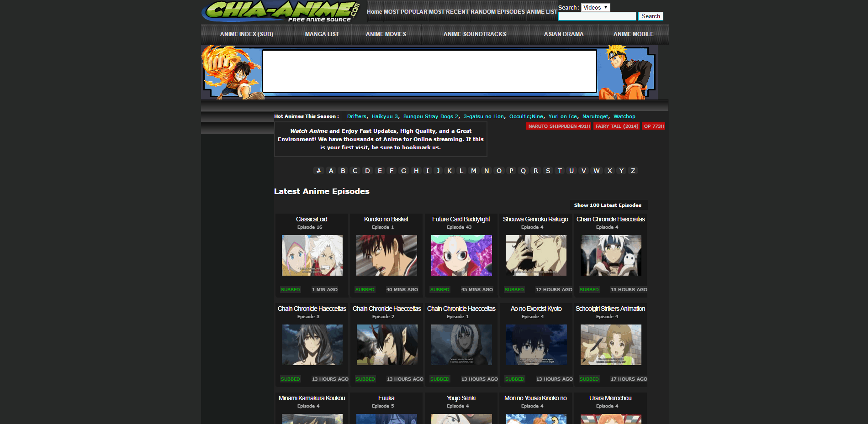Click the search text input field

click(x=597, y=16)
